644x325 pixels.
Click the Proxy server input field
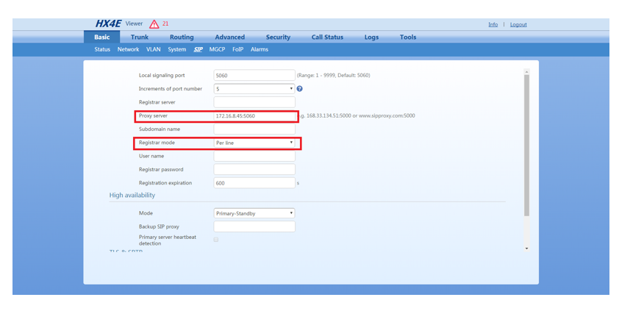[x=254, y=116]
